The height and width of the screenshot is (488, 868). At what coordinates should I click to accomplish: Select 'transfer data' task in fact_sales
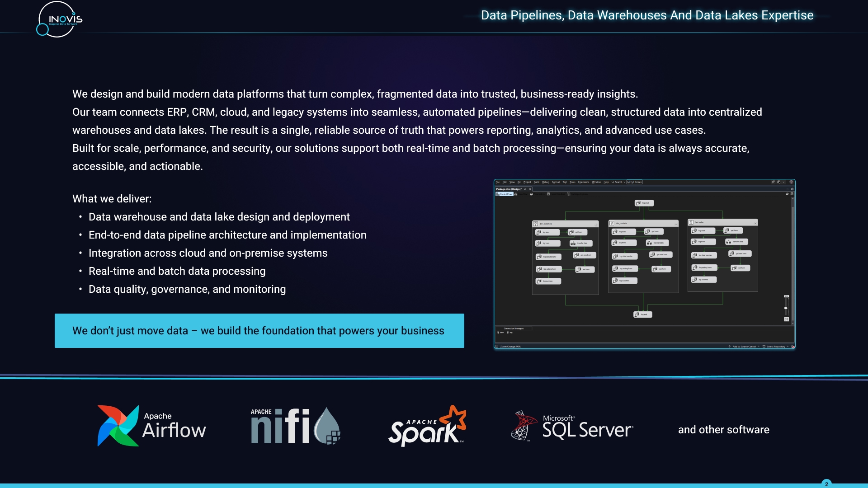[x=736, y=242]
